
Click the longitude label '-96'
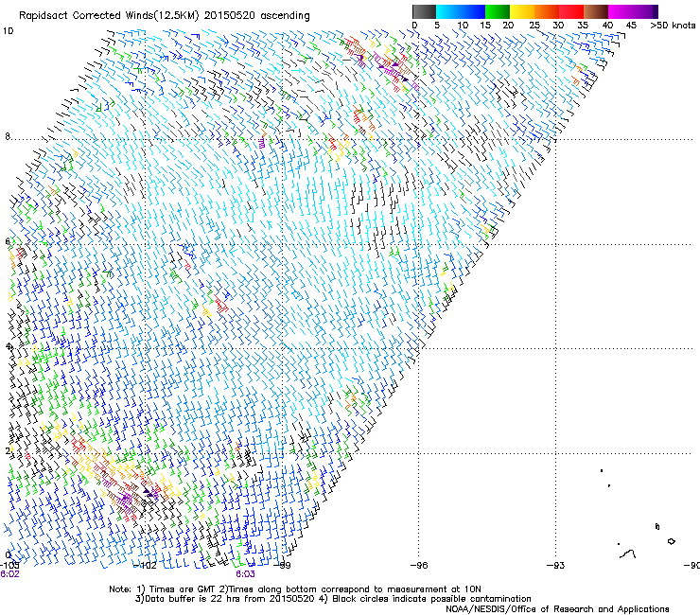(x=419, y=566)
